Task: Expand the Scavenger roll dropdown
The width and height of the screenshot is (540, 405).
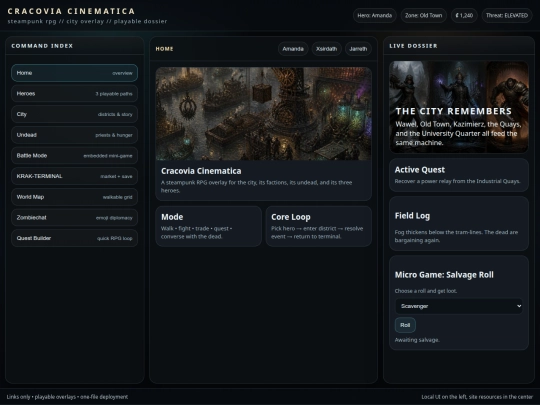Action: [x=459, y=306]
